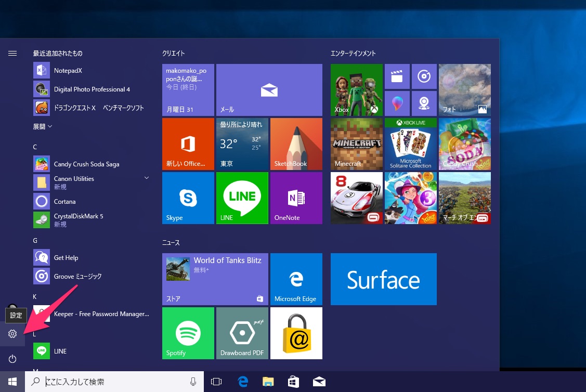Open the Candy Crush Soda tile
The height and width of the screenshot is (392, 586).
464,144
